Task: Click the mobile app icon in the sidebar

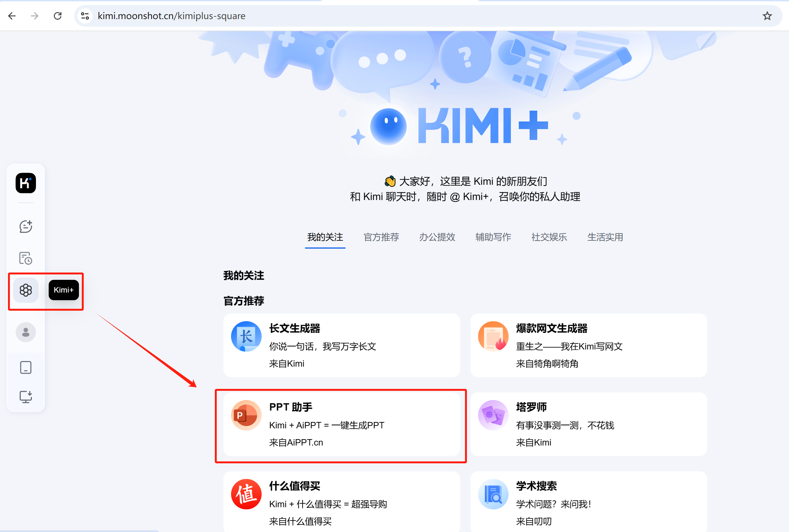Action: pos(26,368)
